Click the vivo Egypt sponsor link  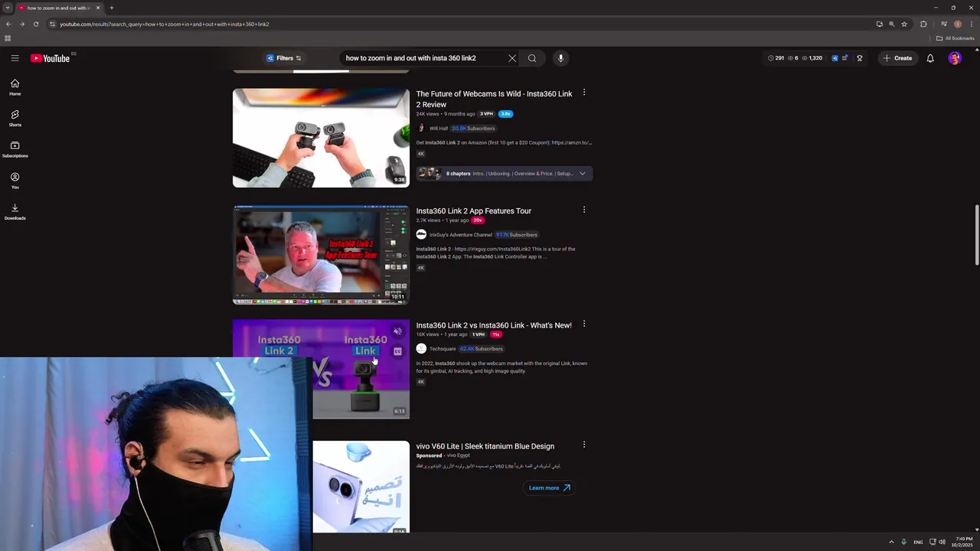(x=459, y=455)
